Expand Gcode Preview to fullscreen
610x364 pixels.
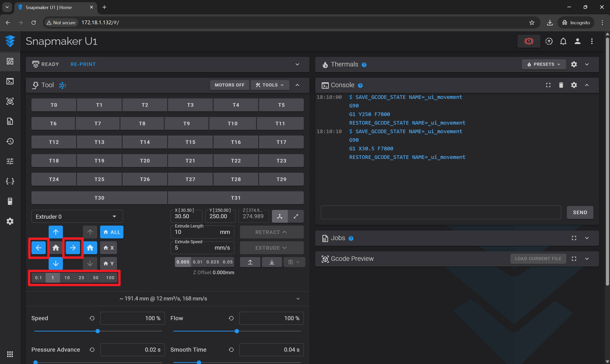[x=574, y=259]
